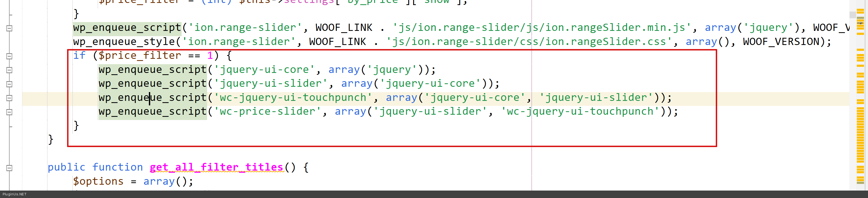The width and height of the screenshot is (868, 198).
Task: Click fold icon next to 'jquery-ui-core' enqueue line
Action: click(9, 70)
